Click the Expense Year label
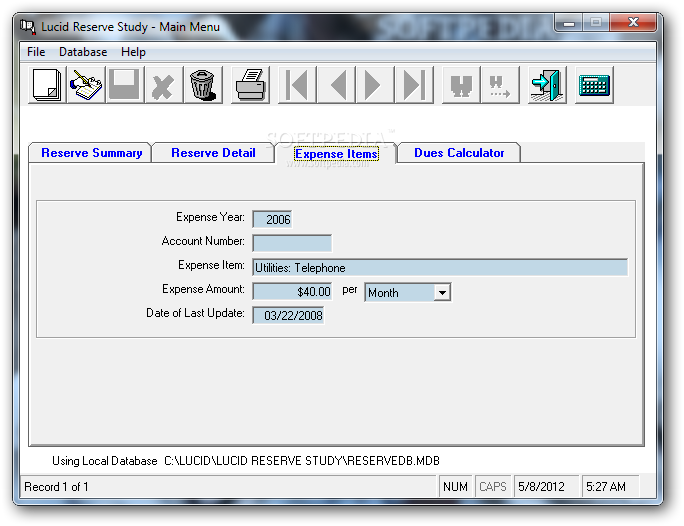The height and width of the screenshot is (526, 684). [x=210, y=217]
